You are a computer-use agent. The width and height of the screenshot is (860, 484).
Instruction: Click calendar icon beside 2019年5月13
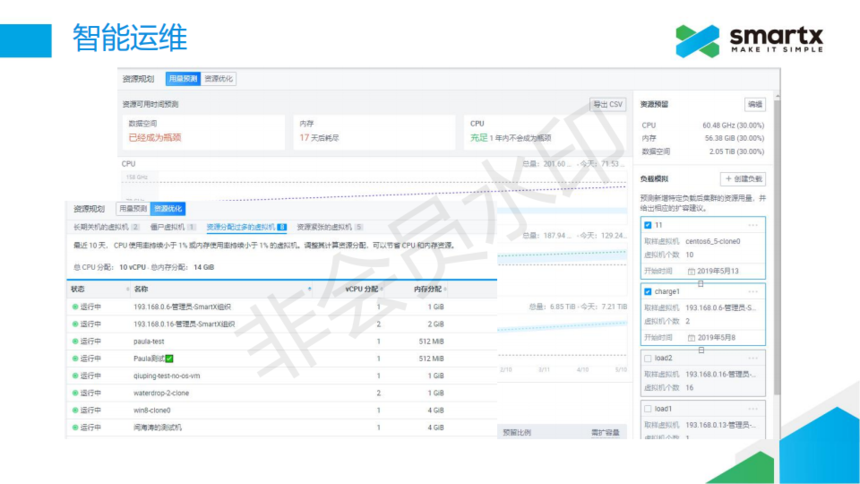(x=691, y=271)
